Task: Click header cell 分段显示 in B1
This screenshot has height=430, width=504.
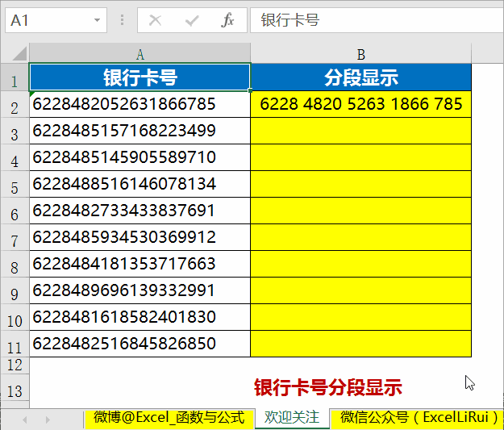Action: tap(361, 77)
